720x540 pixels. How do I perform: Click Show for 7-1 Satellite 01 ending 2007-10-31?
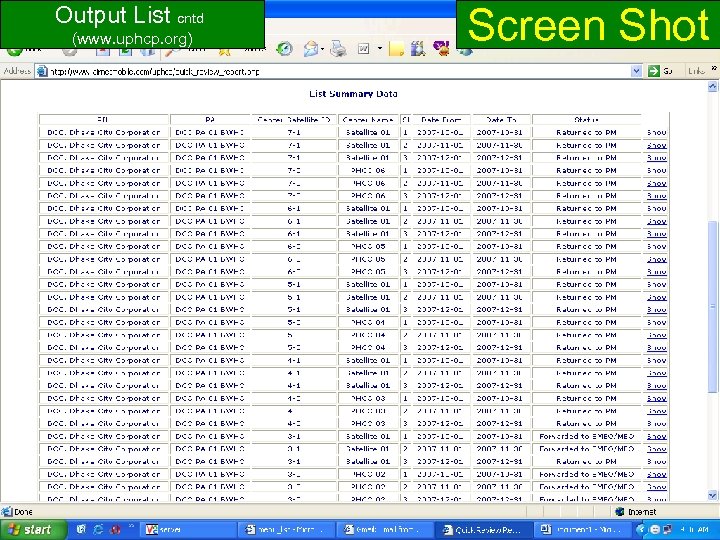656,132
